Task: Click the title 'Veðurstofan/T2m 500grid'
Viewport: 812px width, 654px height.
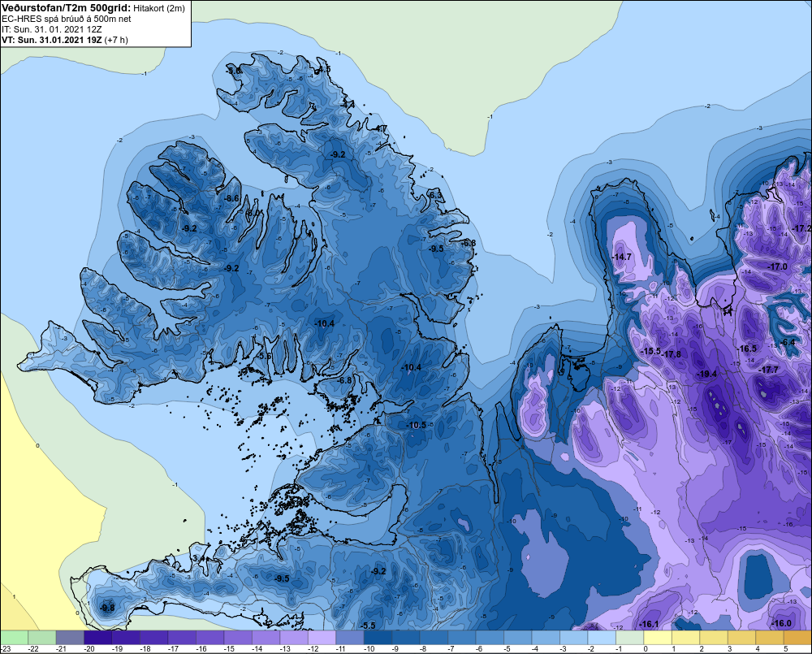Action: pyautogui.click(x=67, y=7)
